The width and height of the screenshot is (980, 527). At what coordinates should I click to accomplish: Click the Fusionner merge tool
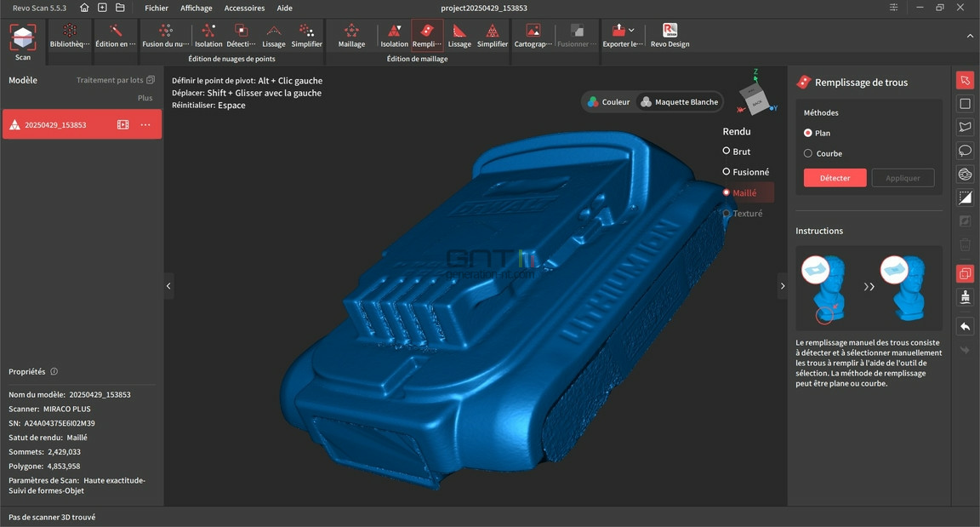(x=576, y=36)
